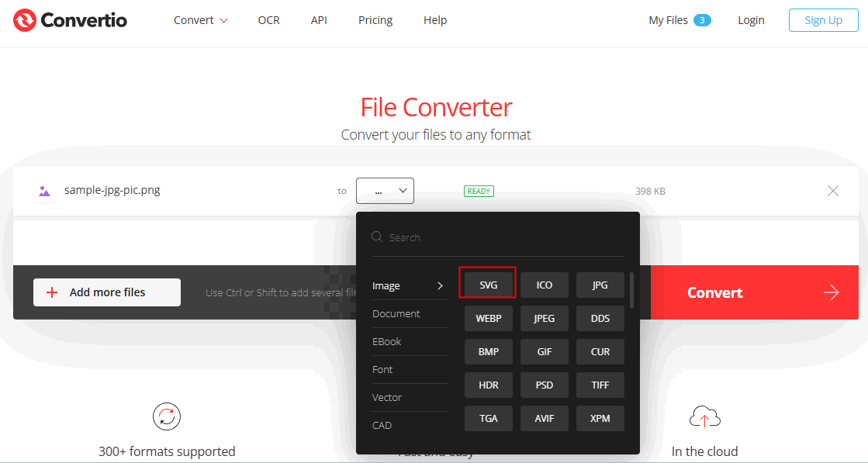868x463 pixels.
Task: Remove sample-jpg-pic.png with the X icon
Action: [x=832, y=191]
